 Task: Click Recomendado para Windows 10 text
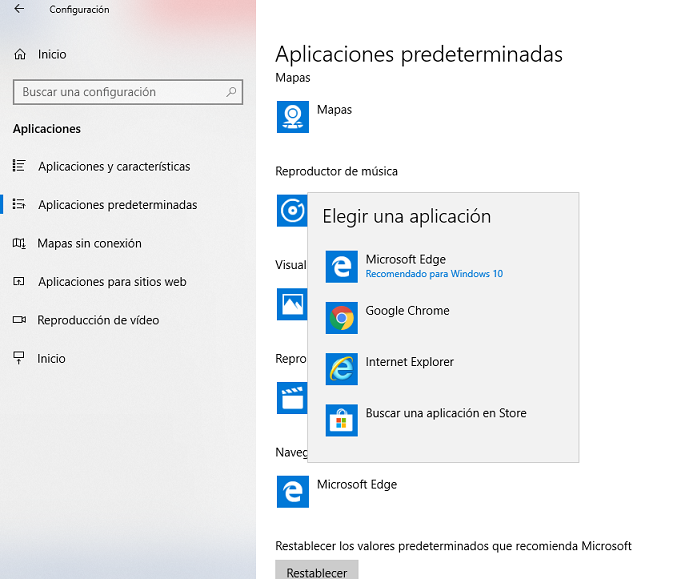(434, 274)
